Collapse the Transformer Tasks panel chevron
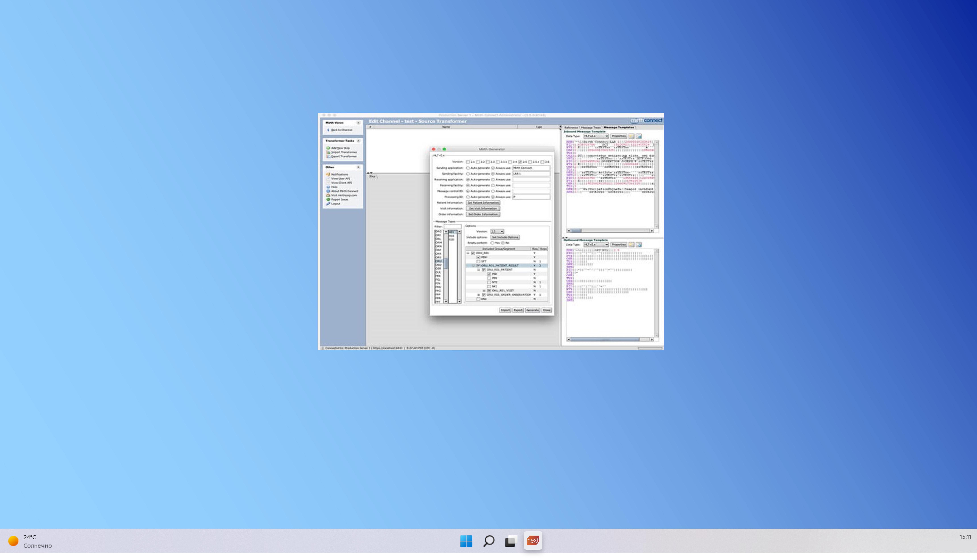Screen dimensions: 977x560 tap(358, 141)
